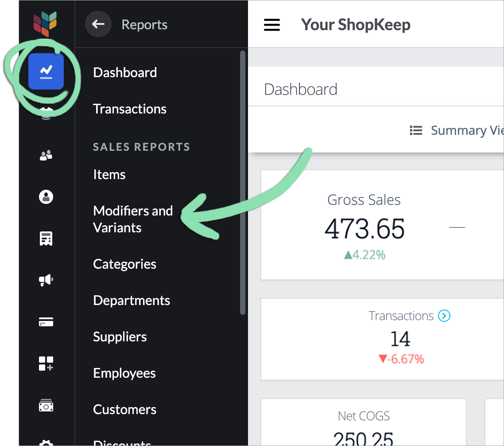Click the list icon beside Summary View
The width and height of the screenshot is (504, 446).
pos(416,130)
